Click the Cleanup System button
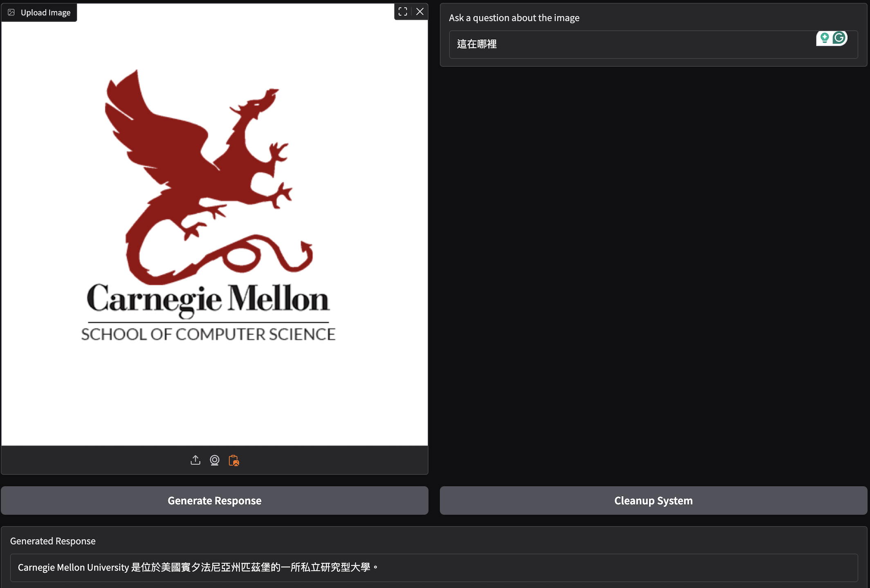This screenshot has height=588, width=870. pos(653,500)
